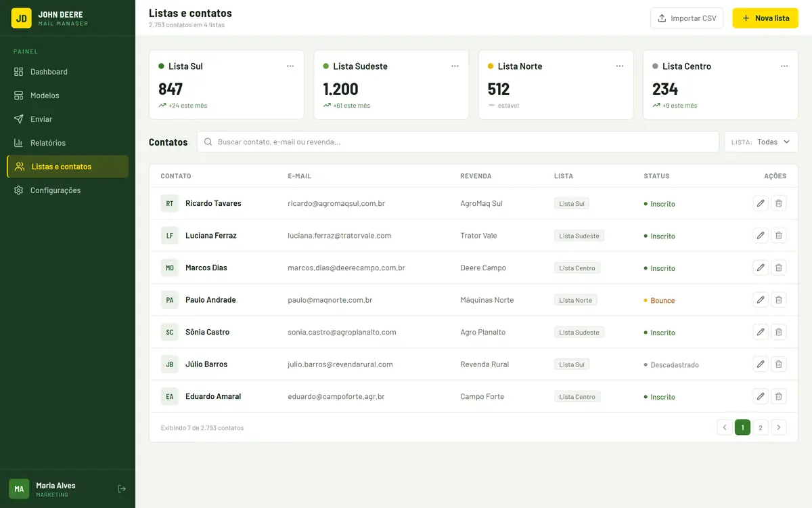Select page 2 in pagination
The image size is (812, 508).
click(761, 427)
